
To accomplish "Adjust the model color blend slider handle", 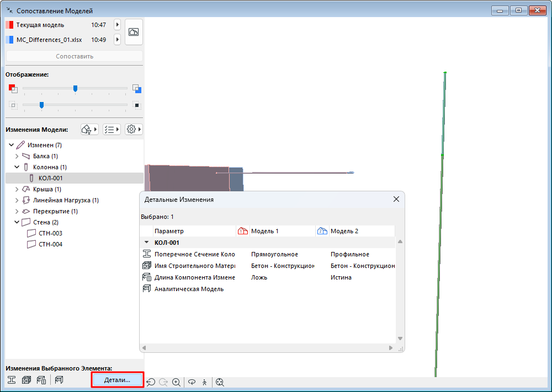I will point(75,89).
